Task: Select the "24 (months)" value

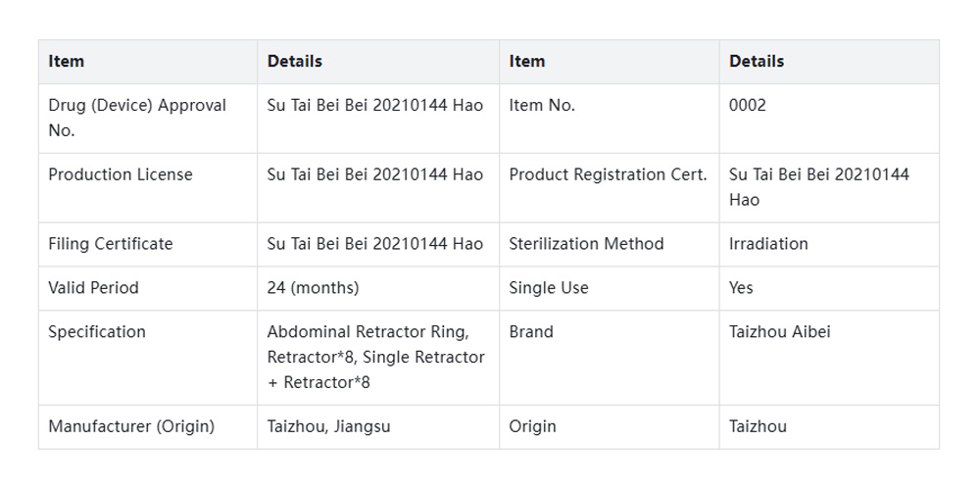Action: [x=313, y=288]
